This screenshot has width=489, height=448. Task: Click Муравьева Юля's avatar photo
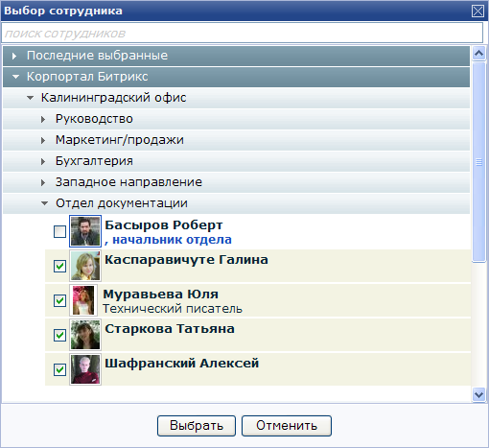click(x=83, y=300)
